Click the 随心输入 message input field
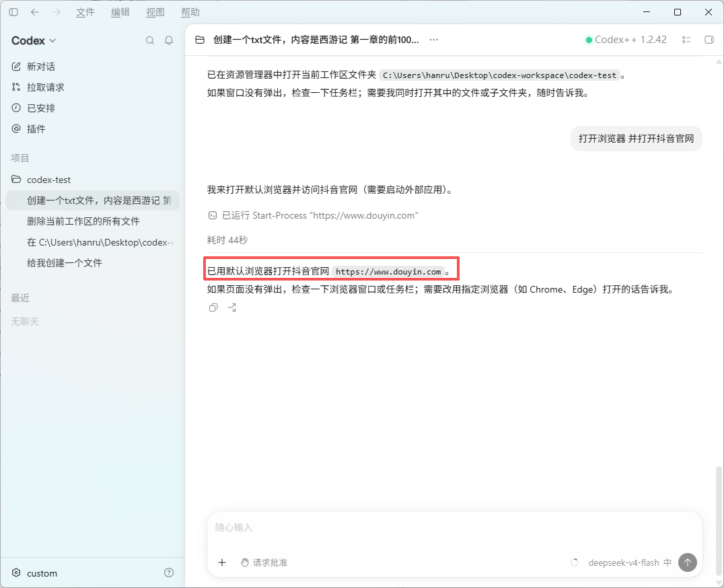This screenshot has height=588, width=724. pyautogui.click(x=454, y=527)
